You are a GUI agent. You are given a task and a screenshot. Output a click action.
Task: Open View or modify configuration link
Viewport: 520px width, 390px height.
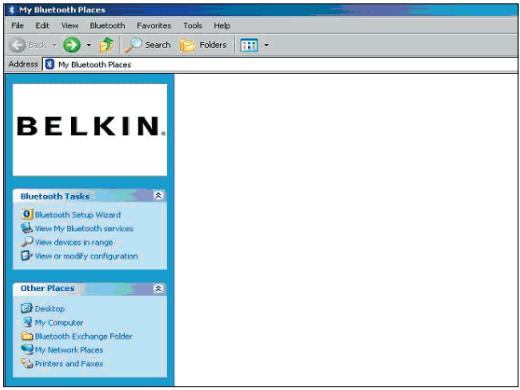(86, 256)
